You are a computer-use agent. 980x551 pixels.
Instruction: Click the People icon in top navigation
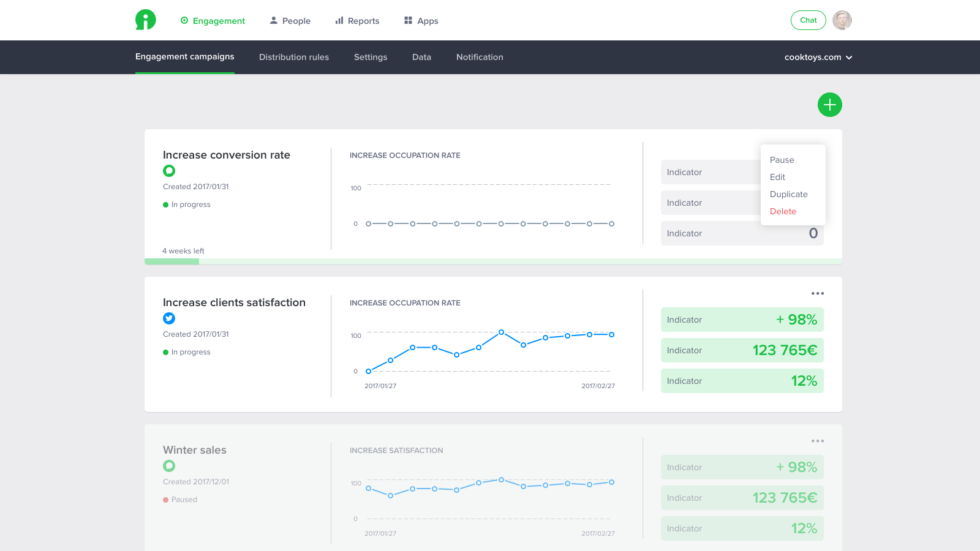tap(273, 20)
